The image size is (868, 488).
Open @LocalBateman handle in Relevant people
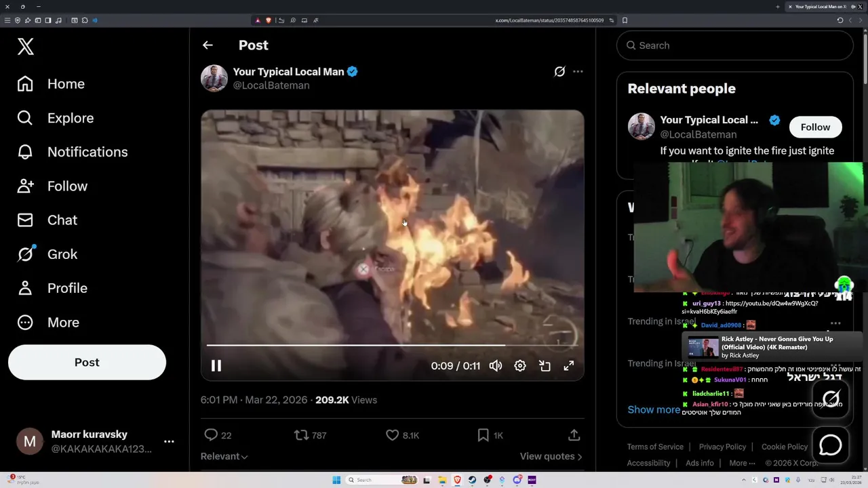pos(698,134)
